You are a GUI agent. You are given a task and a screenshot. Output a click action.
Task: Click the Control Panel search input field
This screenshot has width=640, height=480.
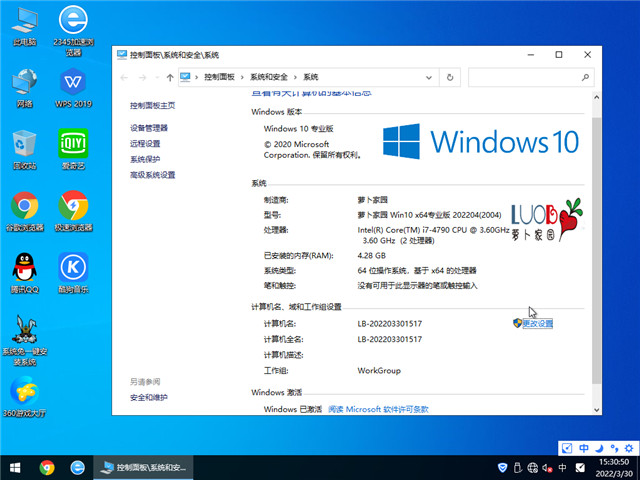coord(531,77)
